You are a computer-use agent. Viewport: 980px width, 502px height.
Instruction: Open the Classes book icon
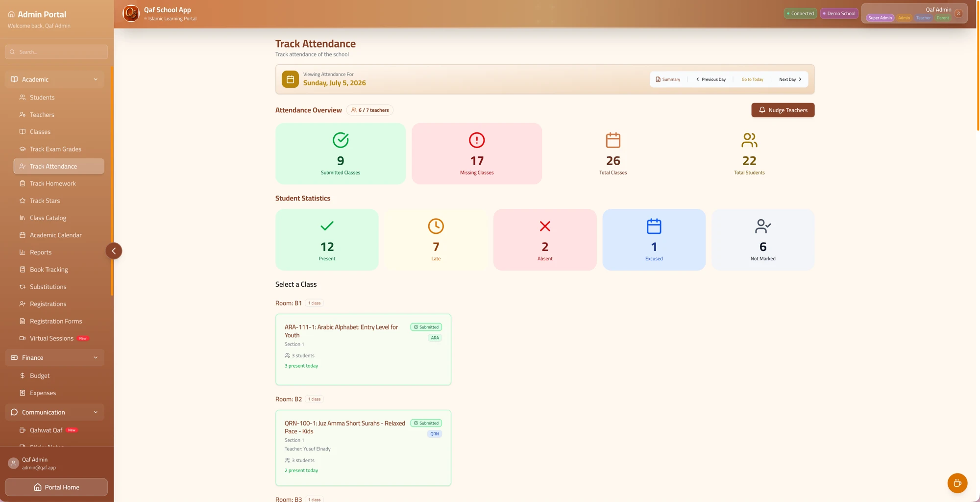(22, 132)
